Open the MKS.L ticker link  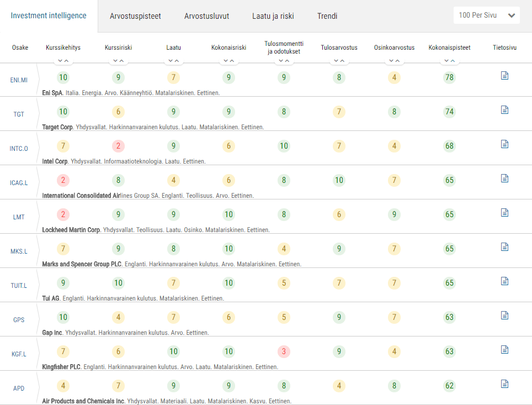[x=19, y=251]
